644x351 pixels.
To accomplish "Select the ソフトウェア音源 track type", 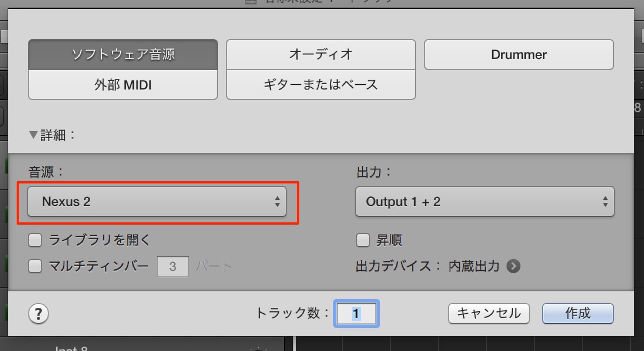I will click(123, 54).
